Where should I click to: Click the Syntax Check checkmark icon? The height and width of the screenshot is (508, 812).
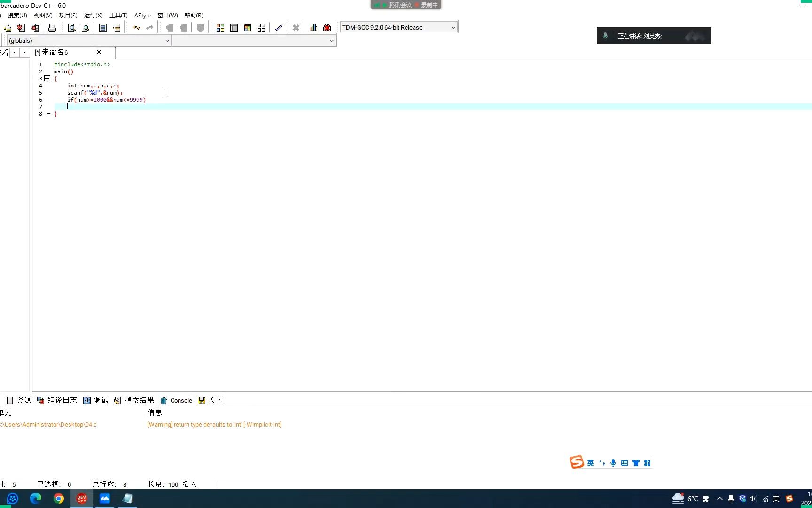coord(279,28)
